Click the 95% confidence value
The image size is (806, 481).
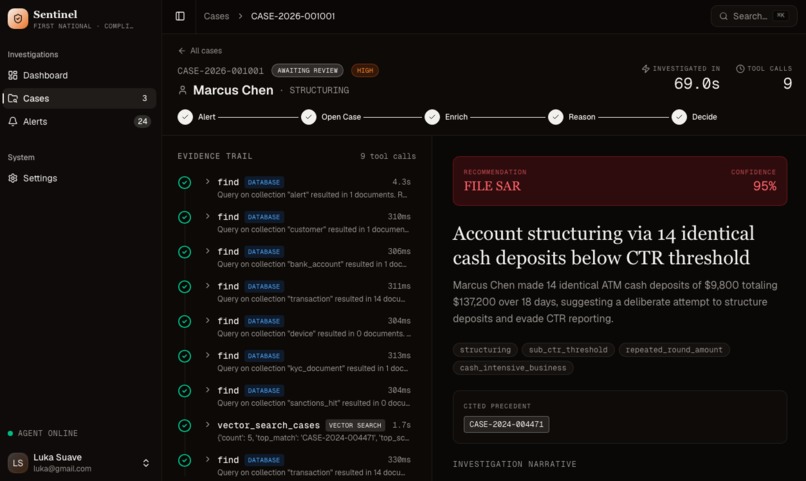click(764, 186)
